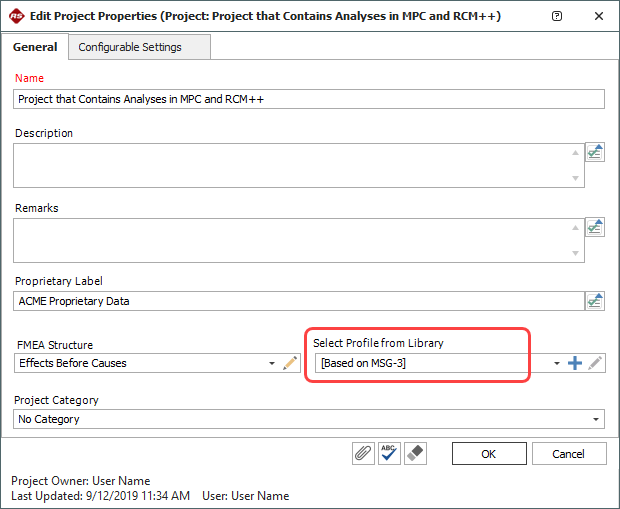Image resolution: width=620 pixels, height=509 pixels.
Task: Click the Cancel button
Action: tap(568, 453)
